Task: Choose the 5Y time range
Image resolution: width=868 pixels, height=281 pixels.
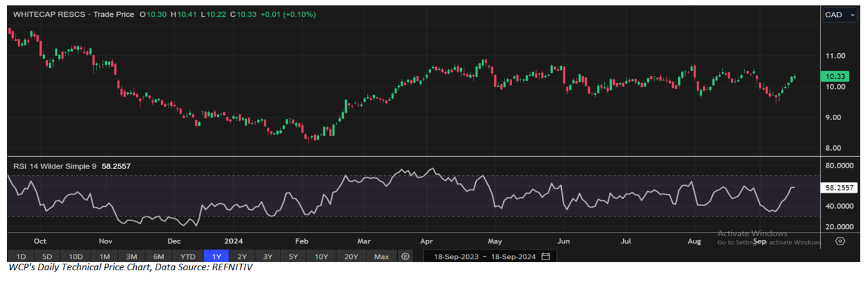Action: pyautogui.click(x=293, y=256)
